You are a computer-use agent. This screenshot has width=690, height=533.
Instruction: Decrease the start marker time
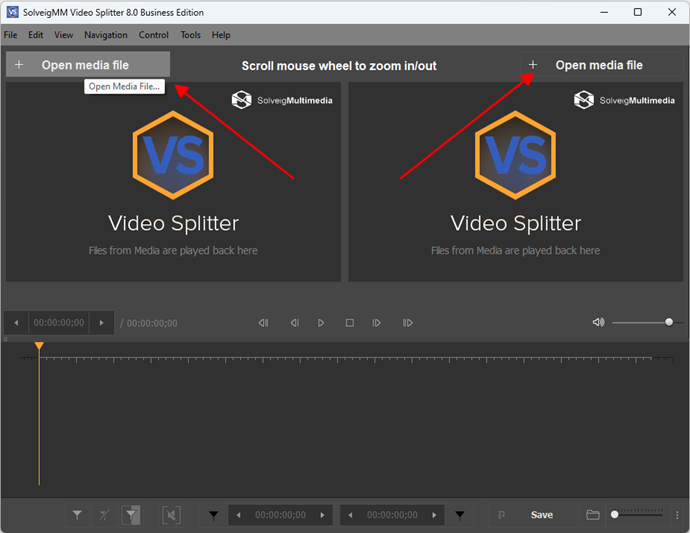click(x=239, y=515)
